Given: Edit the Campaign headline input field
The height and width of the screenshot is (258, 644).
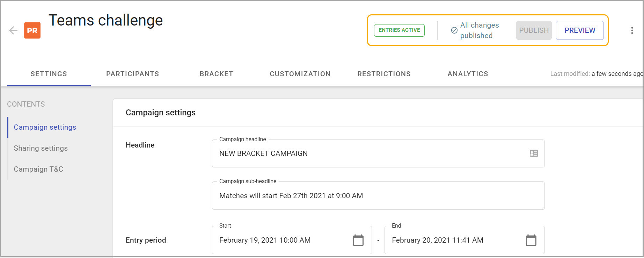Looking at the screenshot, I should [x=378, y=153].
